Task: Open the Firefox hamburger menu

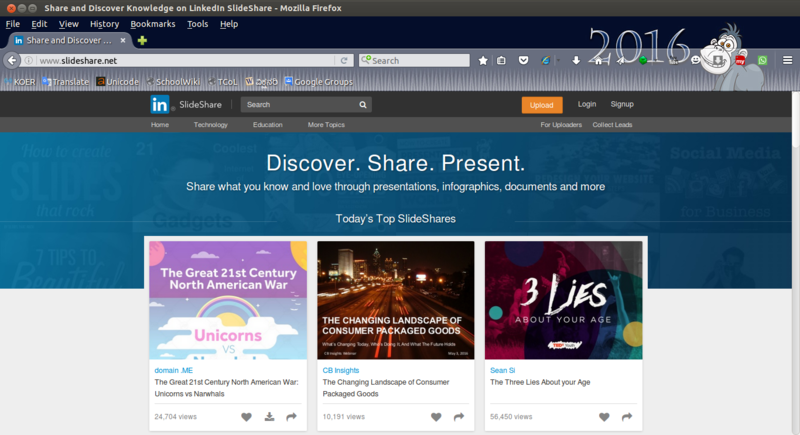Action: pos(787,60)
